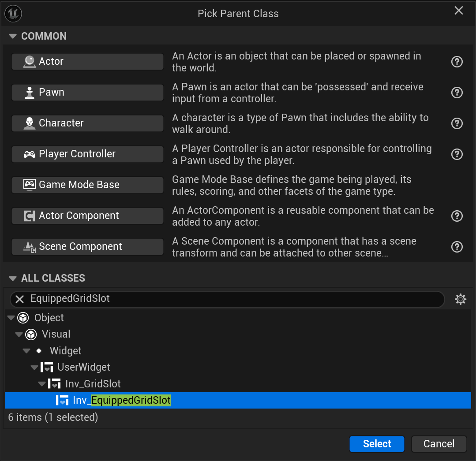Open help for Actor Component class
This screenshot has height=461, width=476.
457,216
